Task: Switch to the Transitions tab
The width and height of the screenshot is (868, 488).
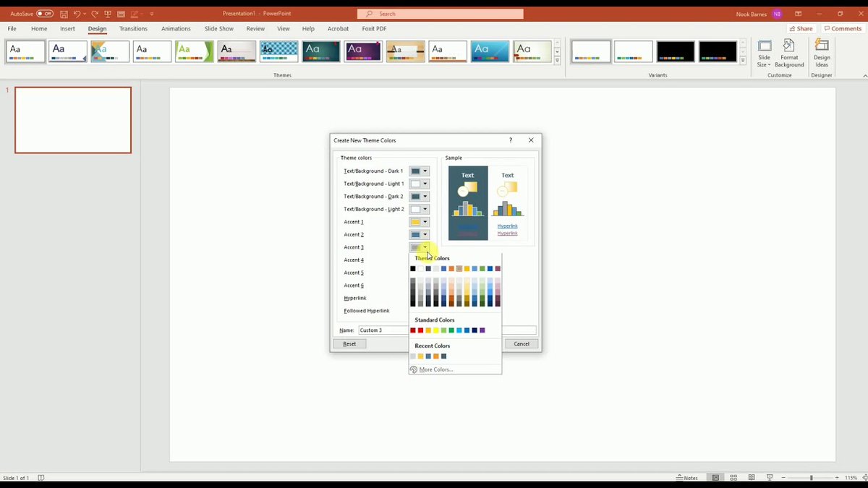Action: coord(133,29)
